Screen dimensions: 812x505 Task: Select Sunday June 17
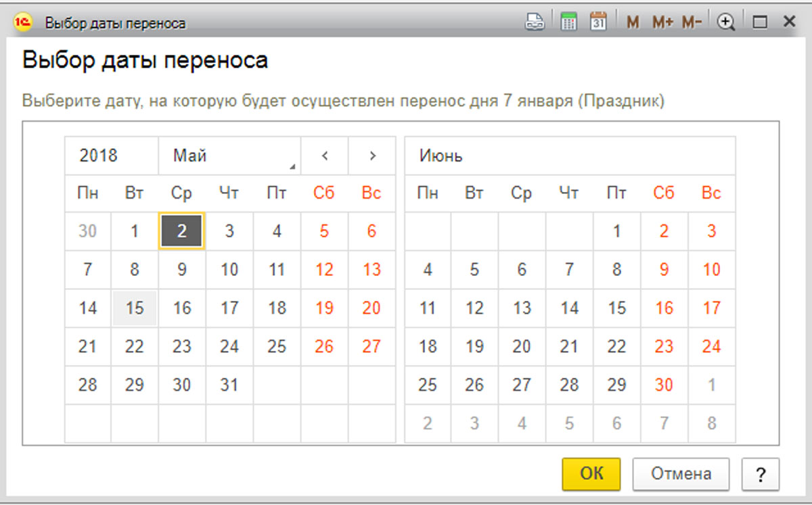[711, 308]
